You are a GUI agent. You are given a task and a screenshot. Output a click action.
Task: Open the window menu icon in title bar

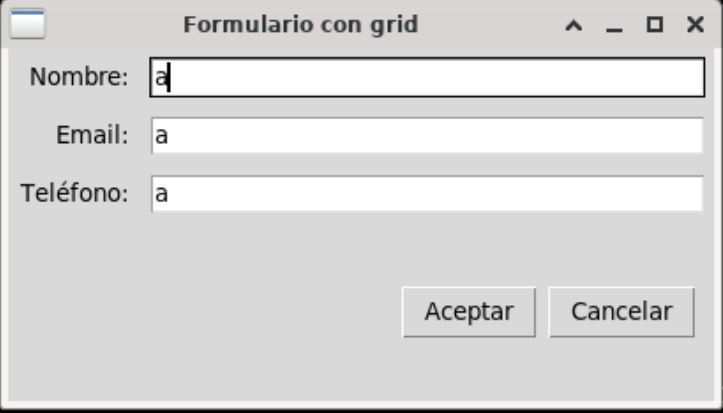click(27, 24)
